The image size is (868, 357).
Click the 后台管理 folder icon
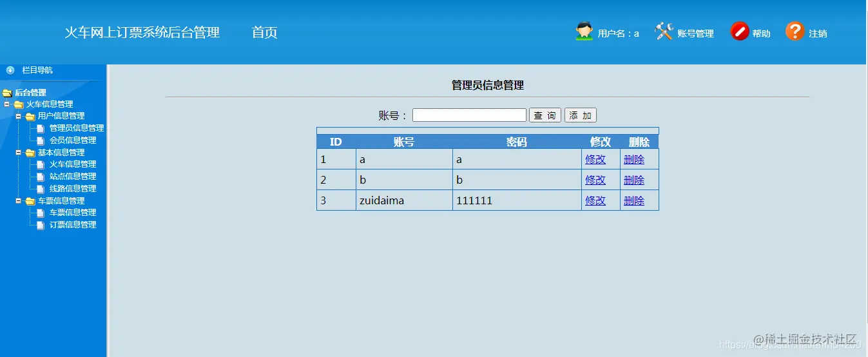(7, 93)
